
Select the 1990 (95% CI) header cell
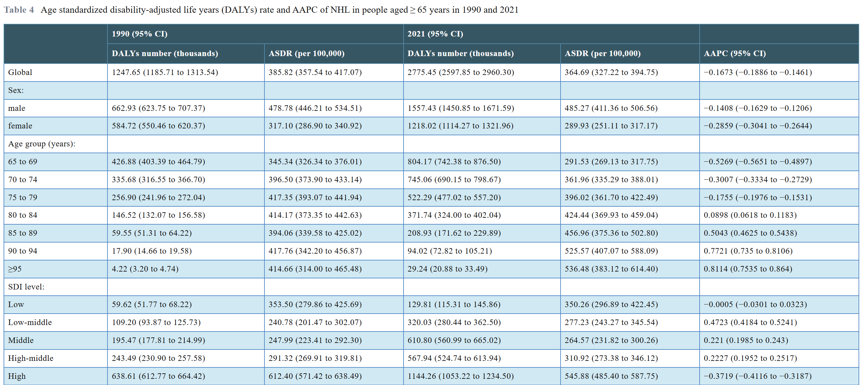click(139, 34)
